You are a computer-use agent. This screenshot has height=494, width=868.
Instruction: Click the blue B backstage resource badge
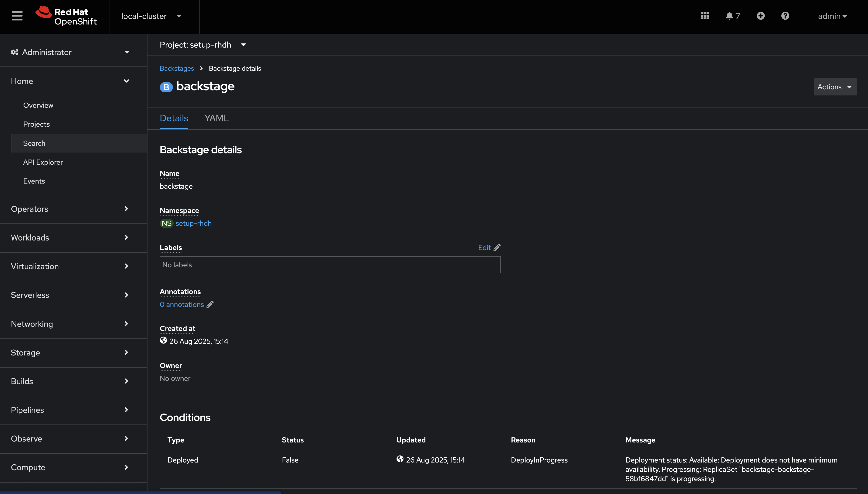tap(166, 87)
